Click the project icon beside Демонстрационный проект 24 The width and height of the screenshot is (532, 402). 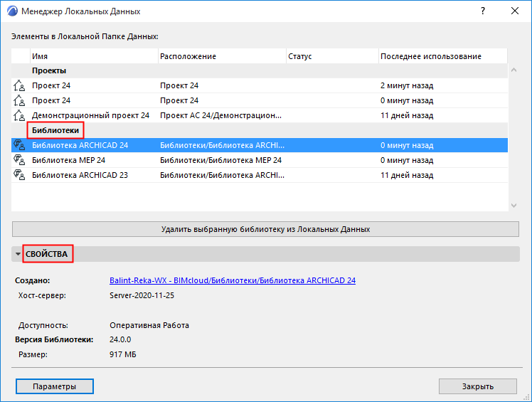[19, 115]
